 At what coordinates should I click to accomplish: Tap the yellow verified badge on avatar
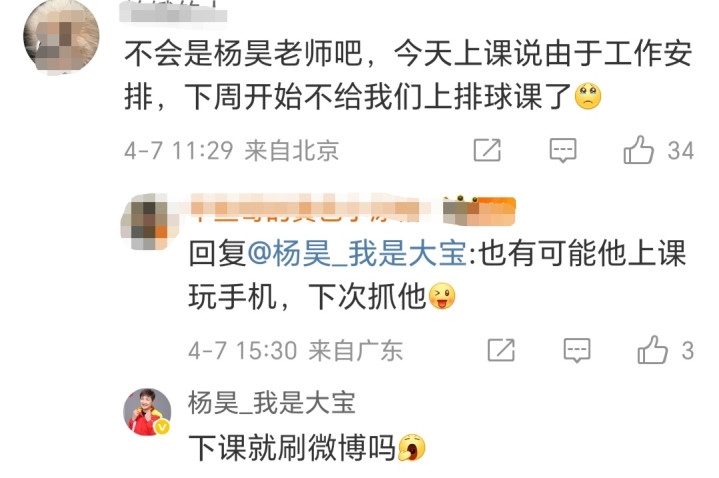(x=162, y=428)
